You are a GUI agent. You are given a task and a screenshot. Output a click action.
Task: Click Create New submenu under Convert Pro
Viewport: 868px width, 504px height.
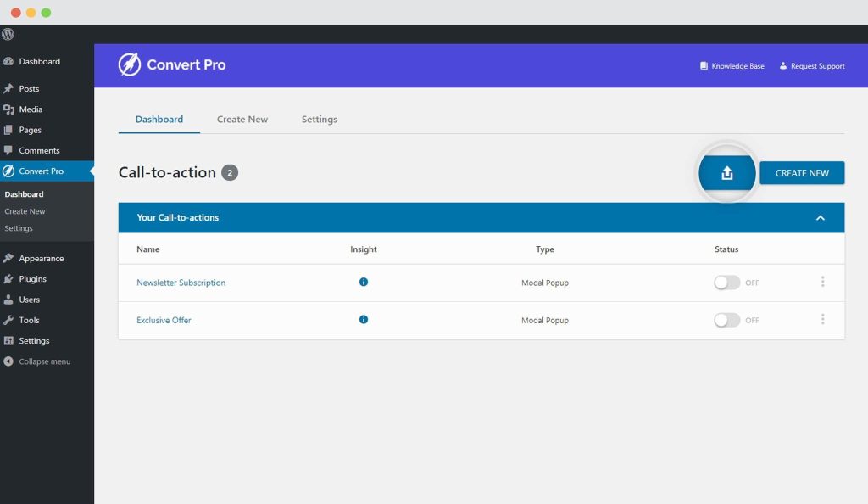point(25,211)
